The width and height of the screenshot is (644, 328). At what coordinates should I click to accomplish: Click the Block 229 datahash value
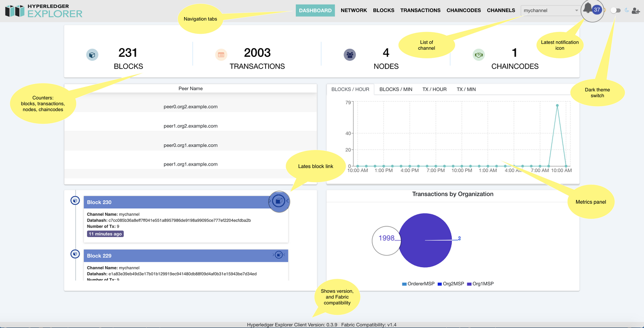click(x=183, y=274)
